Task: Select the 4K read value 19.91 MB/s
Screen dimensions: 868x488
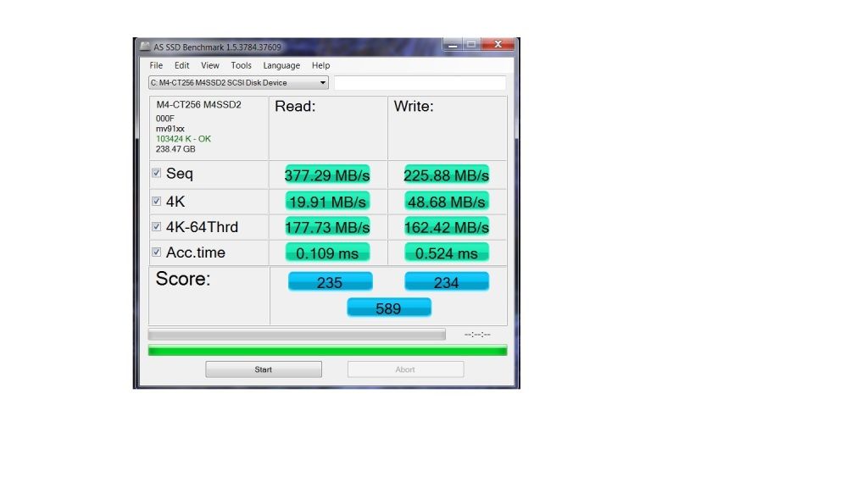Action: coord(327,202)
